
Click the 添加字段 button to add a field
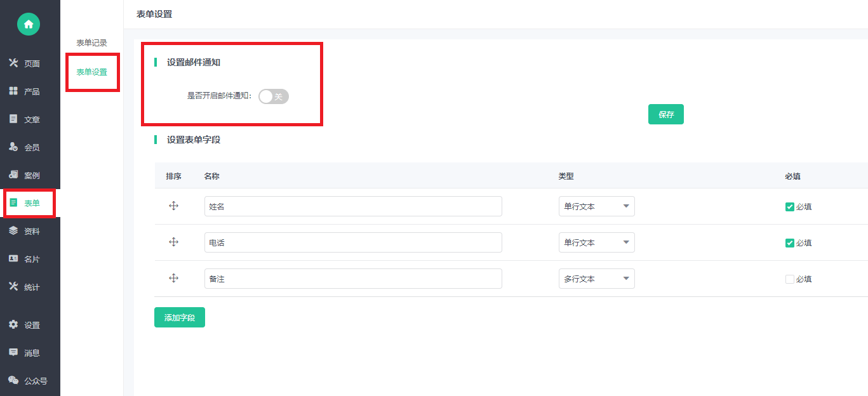(179, 317)
